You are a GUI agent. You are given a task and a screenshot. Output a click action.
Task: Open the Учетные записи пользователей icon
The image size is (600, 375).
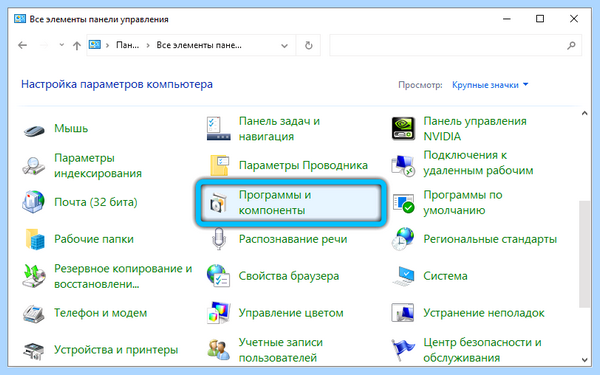(x=218, y=349)
